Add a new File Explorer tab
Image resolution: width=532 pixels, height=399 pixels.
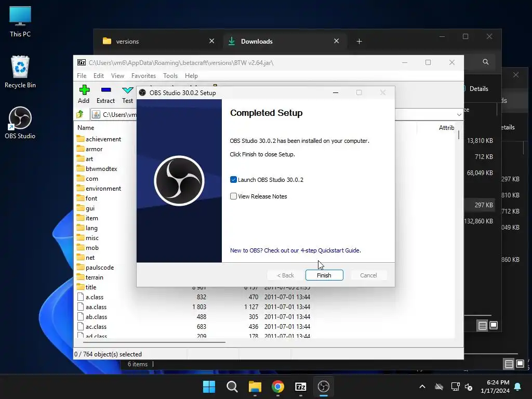click(x=360, y=42)
